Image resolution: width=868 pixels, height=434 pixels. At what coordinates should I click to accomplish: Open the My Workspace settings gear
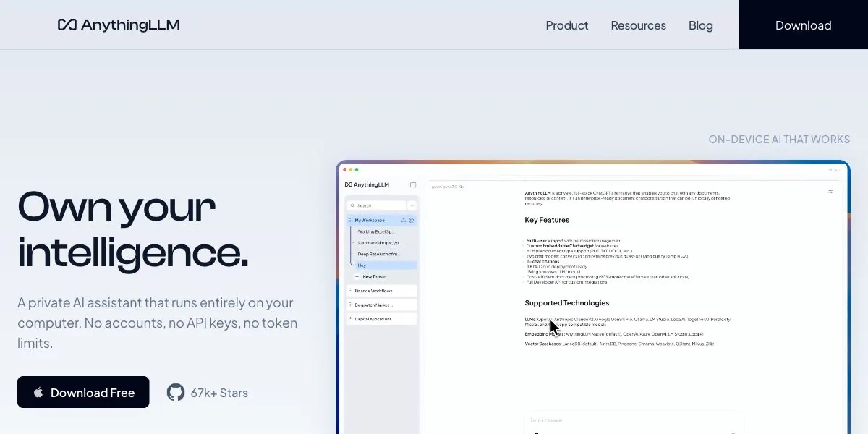pos(412,220)
